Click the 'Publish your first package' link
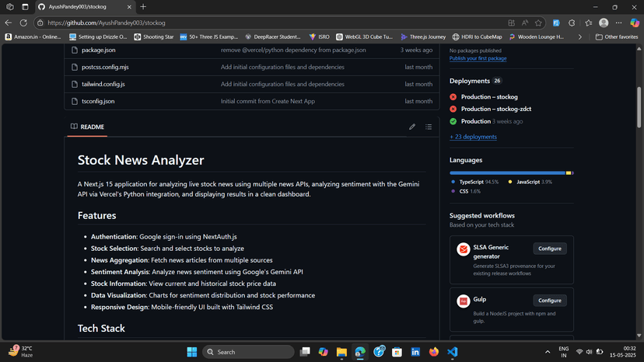Image resolution: width=644 pixels, height=362 pixels. [x=478, y=58]
